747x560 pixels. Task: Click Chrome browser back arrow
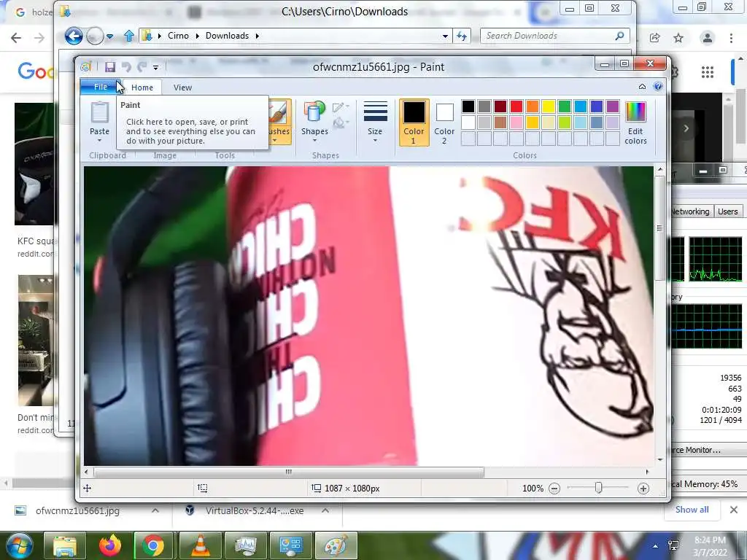point(16,38)
